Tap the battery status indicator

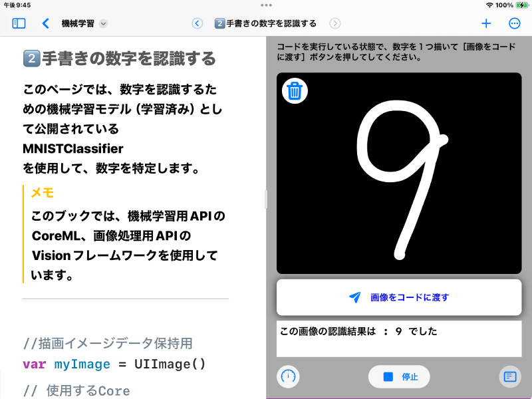tap(521, 5)
